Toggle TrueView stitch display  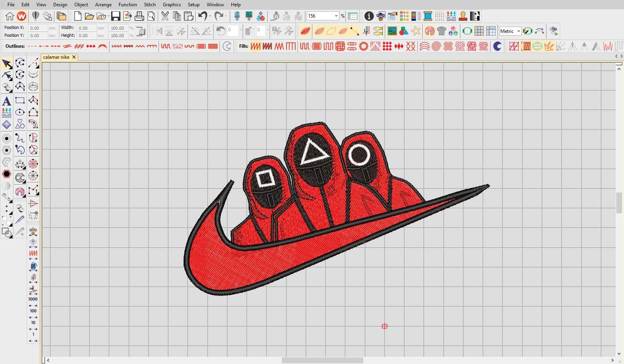pos(305,31)
